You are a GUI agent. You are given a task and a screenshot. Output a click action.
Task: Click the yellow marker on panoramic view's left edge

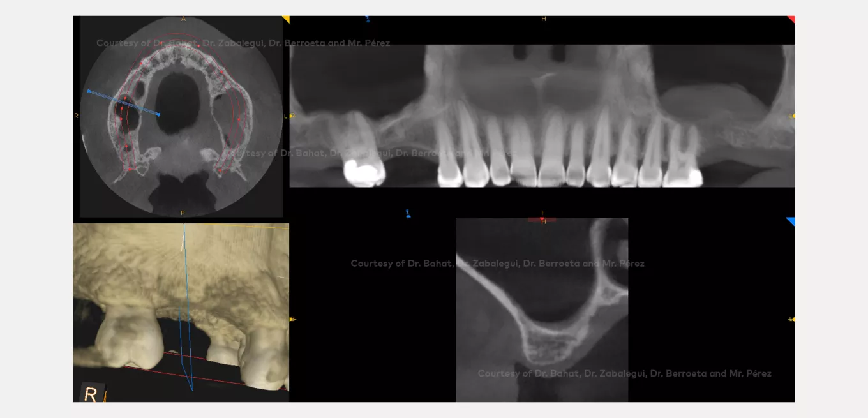tap(292, 116)
